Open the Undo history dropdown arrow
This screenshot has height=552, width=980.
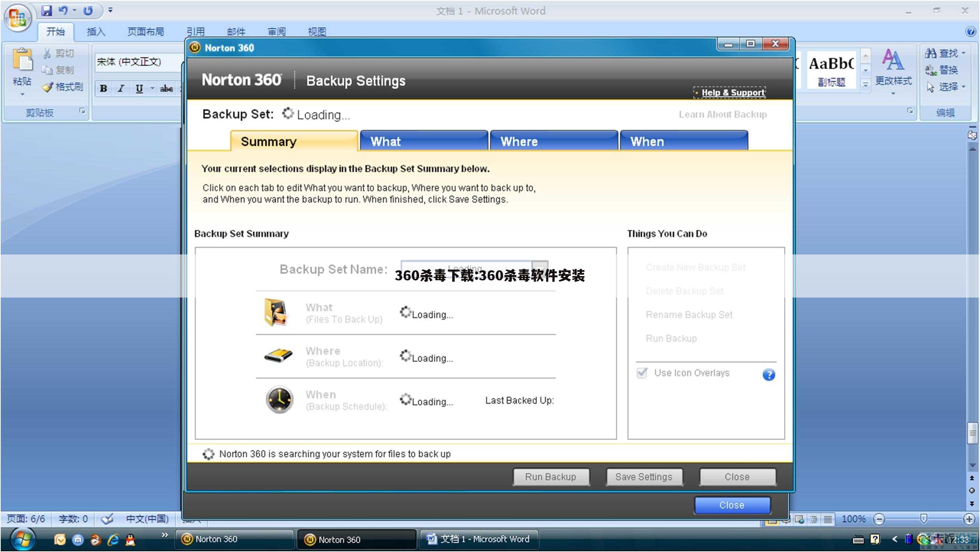pos(74,10)
